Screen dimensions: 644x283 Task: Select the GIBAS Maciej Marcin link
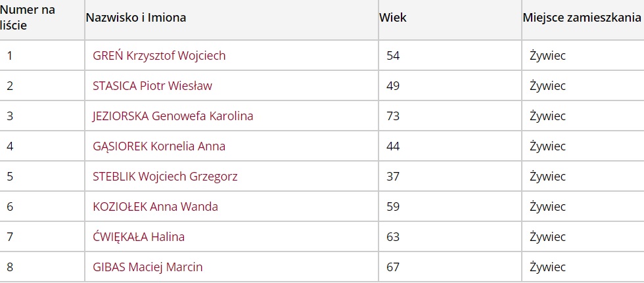pos(148,267)
